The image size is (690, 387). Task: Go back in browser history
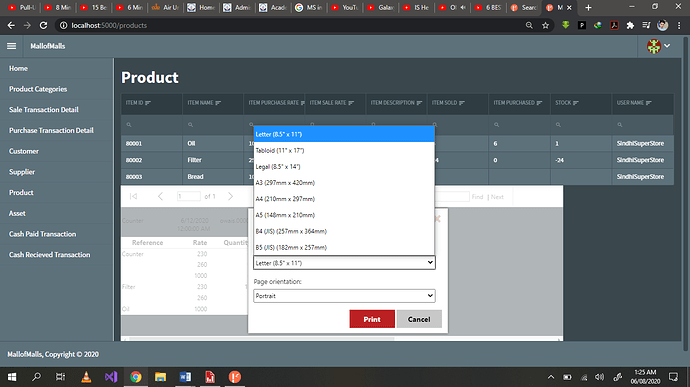pyautogui.click(x=11, y=26)
